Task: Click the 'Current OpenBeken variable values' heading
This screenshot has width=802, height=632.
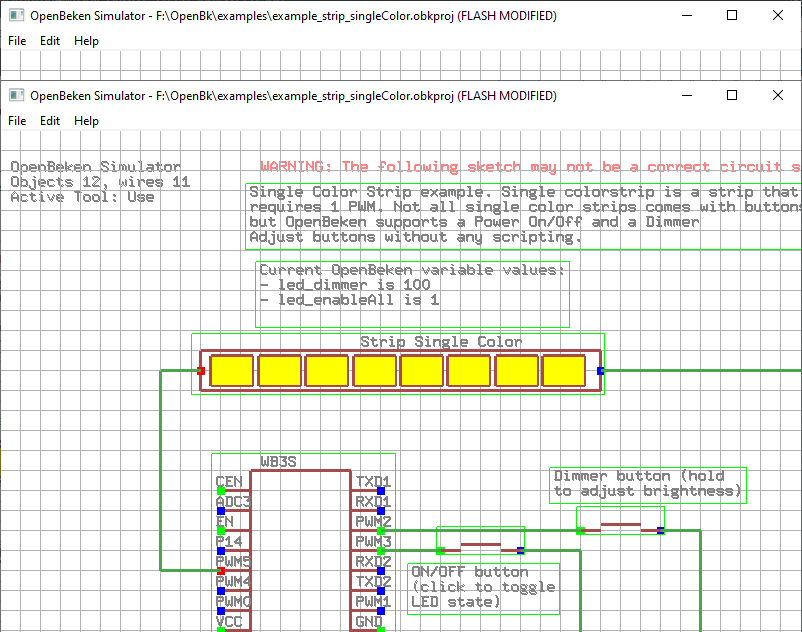Action: click(412, 270)
